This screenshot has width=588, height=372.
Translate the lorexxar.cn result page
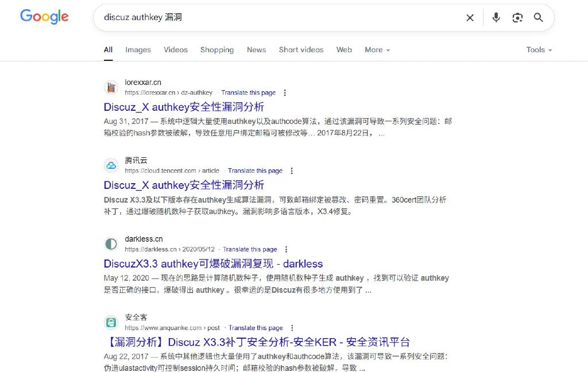tap(248, 92)
